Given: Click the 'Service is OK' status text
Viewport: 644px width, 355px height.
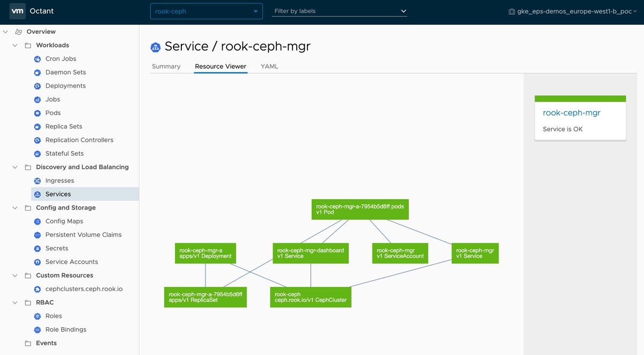Looking at the screenshot, I should click(x=562, y=129).
